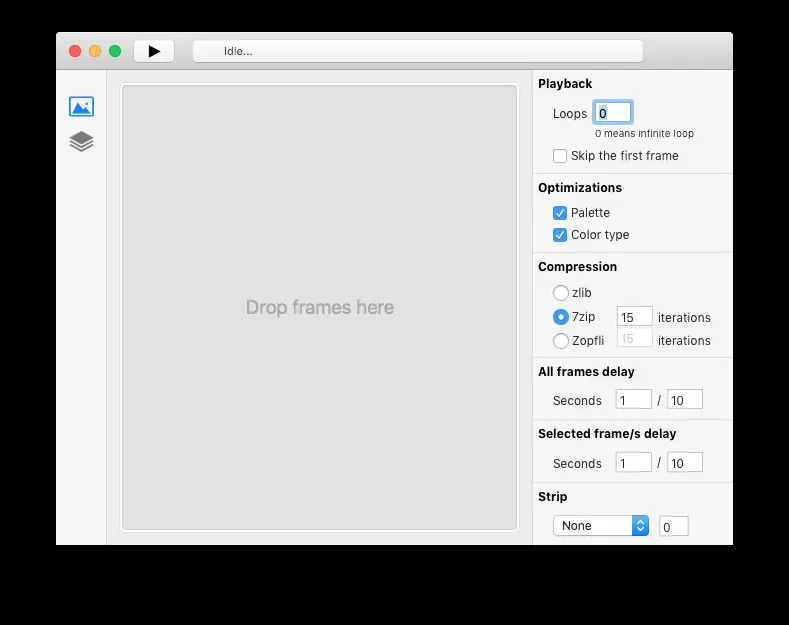Select 7zip compression radio button
Viewport: 789px width, 625px height.
[561, 317]
